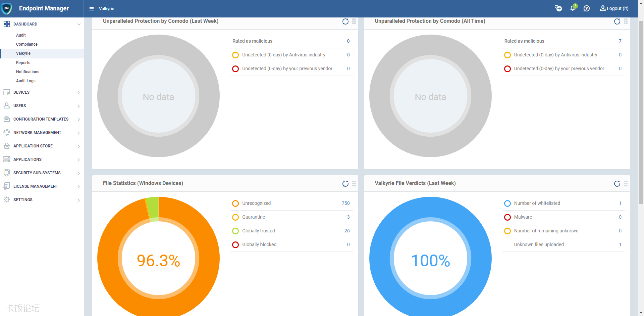Click the page vertical scrollbar thumb
The height and width of the screenshot is (316, 644).
641,112
